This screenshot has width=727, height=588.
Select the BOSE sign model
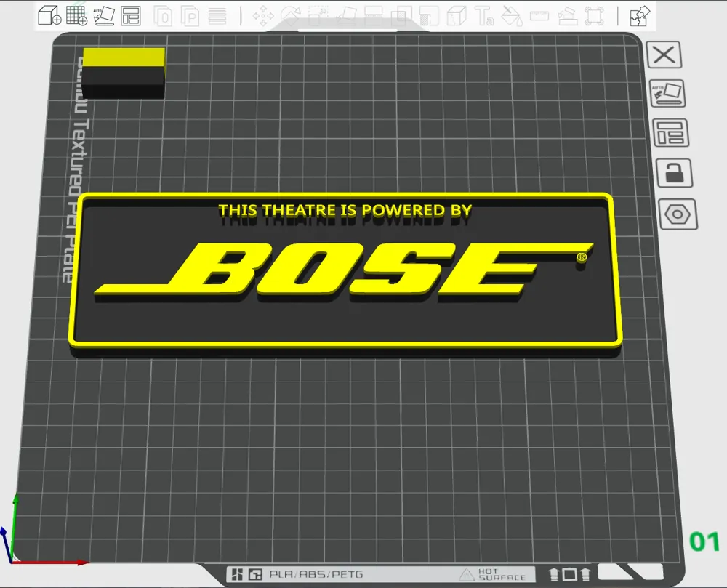click(x=345, y=273)
